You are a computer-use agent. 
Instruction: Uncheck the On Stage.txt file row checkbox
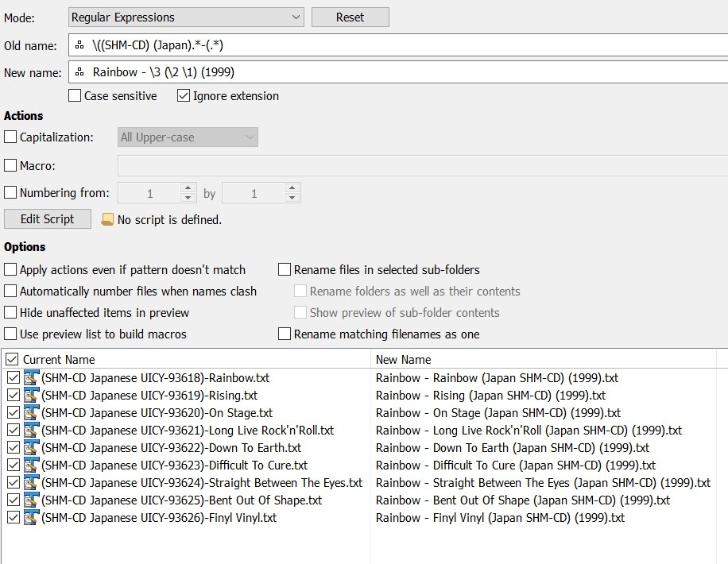tap(14, 412)
